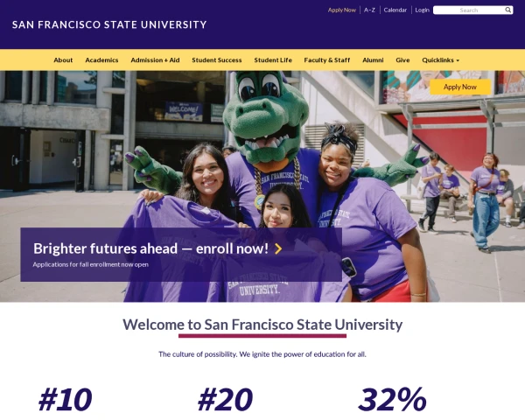Click the top Apply Now link

tap(342, 10)
